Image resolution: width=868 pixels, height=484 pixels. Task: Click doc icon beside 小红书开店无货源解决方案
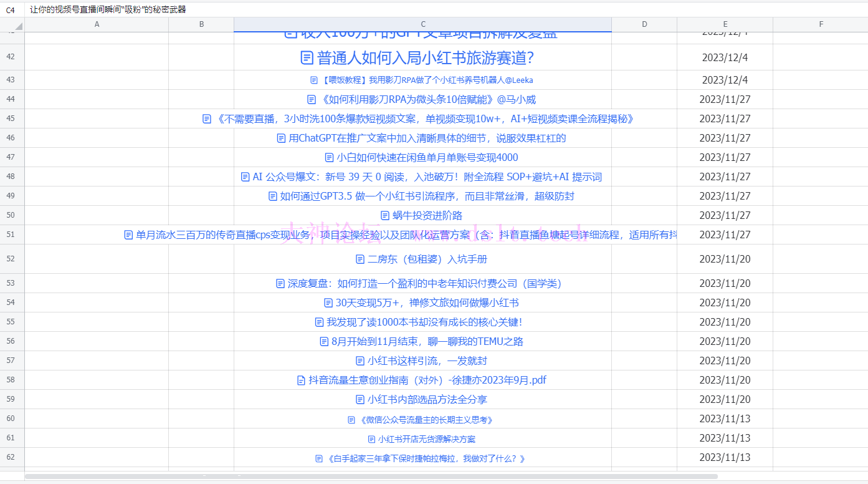point(372,439)
